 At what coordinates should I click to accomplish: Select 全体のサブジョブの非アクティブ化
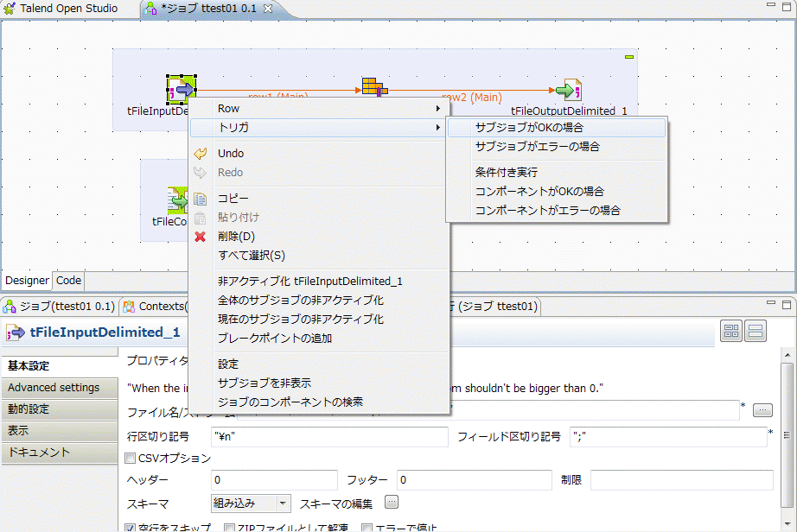tap(319, 300)
